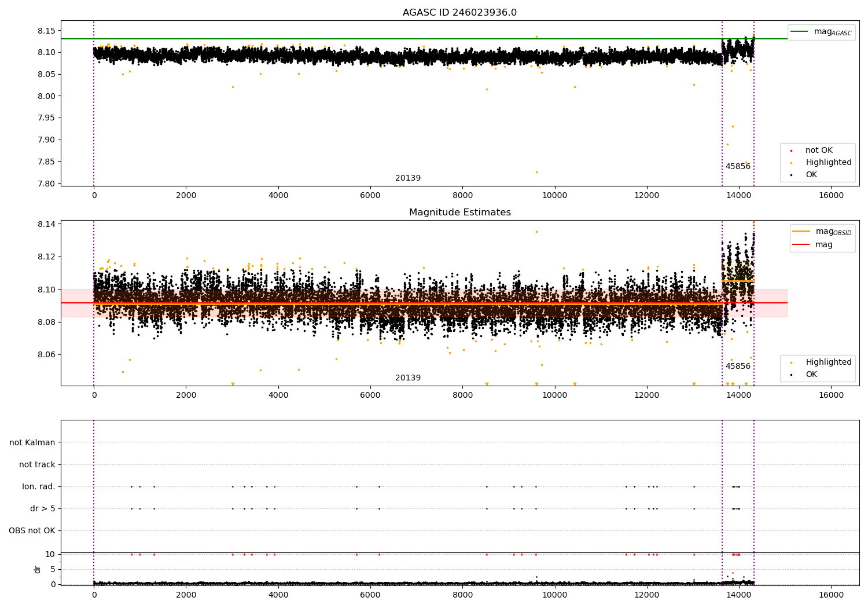The height and width of the screenshot is (608, 868).
Task: Click the "8.00" y-axis tick label
Action: click(46, 97)
